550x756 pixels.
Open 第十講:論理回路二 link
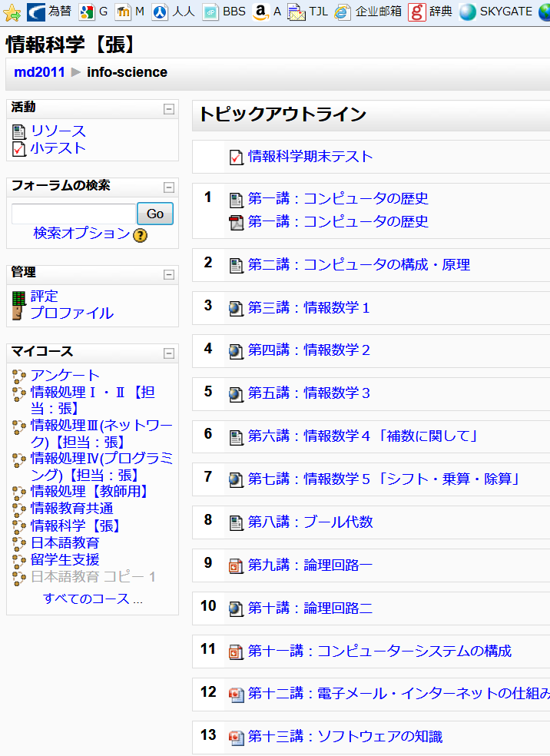[x=310, y=608]
